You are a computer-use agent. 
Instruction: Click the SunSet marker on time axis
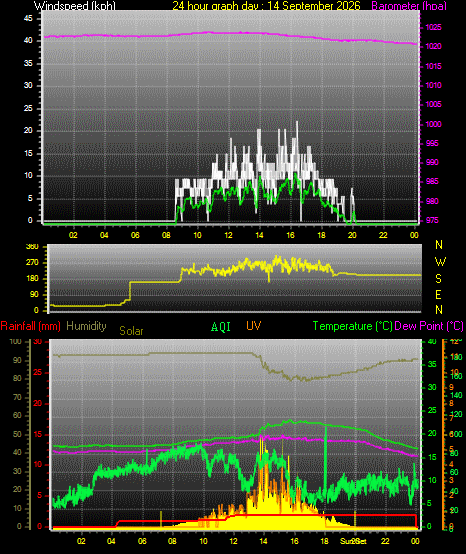[353, 541]
